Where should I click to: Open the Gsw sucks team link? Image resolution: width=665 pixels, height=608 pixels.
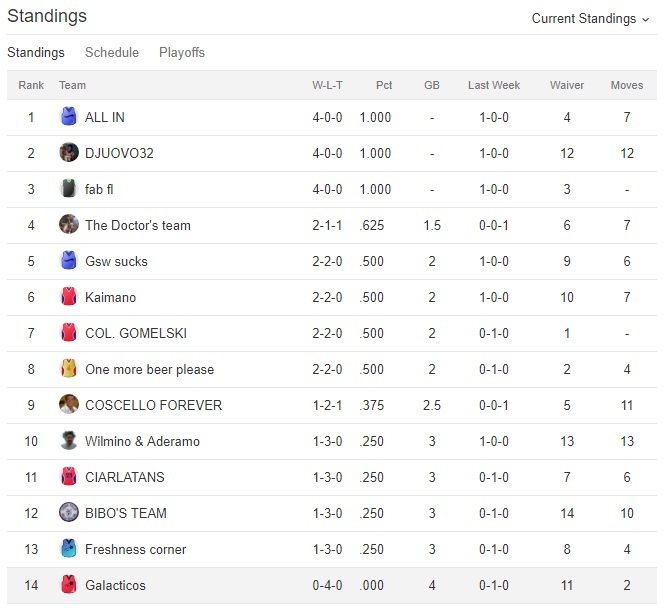(116, 261)
